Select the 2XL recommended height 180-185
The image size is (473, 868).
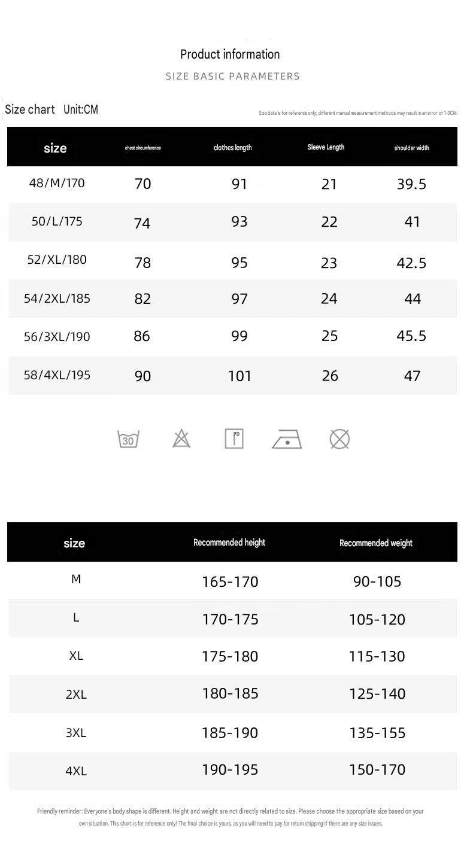point(231,693)
